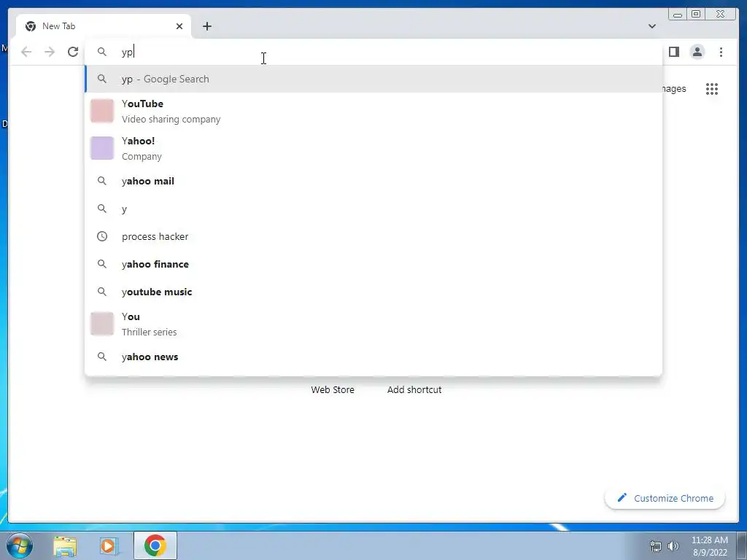The width and height of the screenshot is (747, 560).
Task: Open File Explorer from taskbar
Action: 65,545
